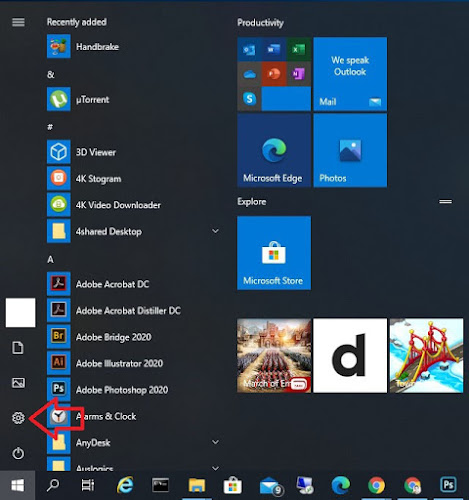This screenshot has width=469, height=500.
Task: Open the Documents sidebar icon
Action: 18,348
